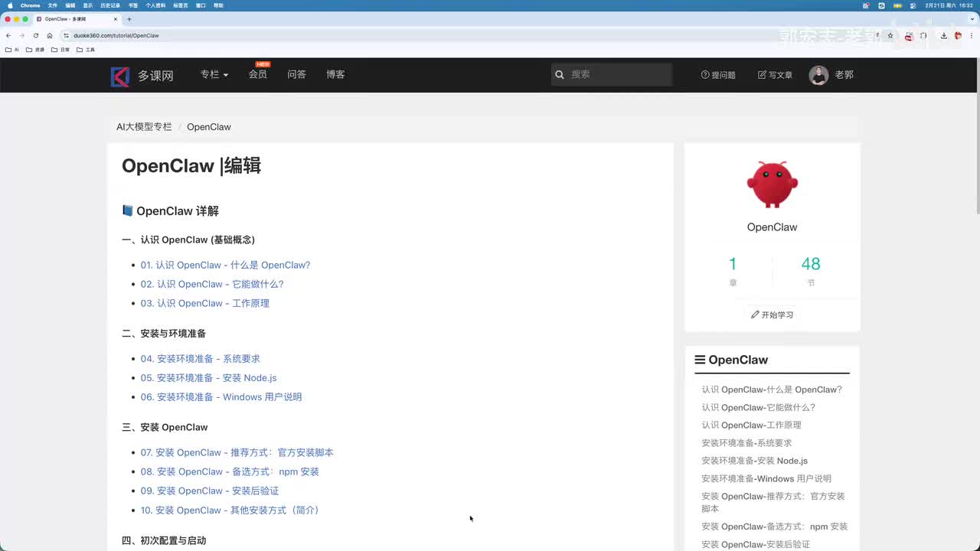Click the page vertical scrollbar

tap(977, 138)
